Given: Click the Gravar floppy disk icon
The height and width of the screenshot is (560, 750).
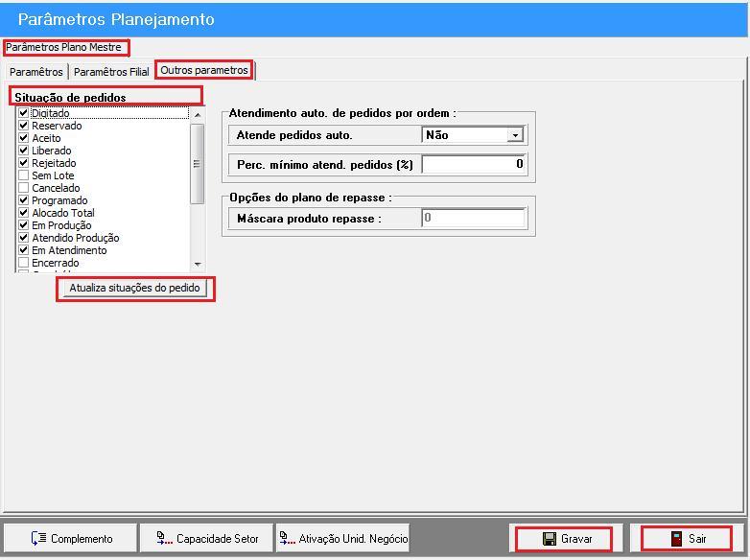Looking at the screenshot, I should (x=550, y=539).
